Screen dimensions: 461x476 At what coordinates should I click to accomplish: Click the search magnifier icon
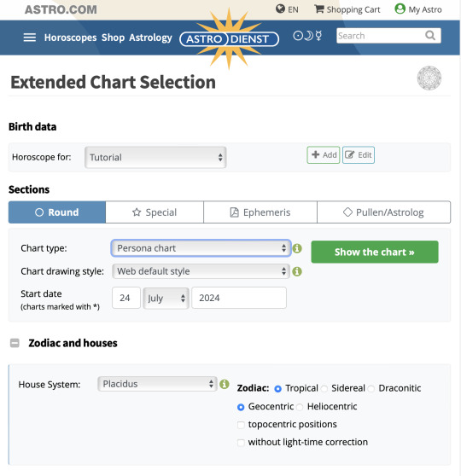pyautogui.click(x=430, y=36)
